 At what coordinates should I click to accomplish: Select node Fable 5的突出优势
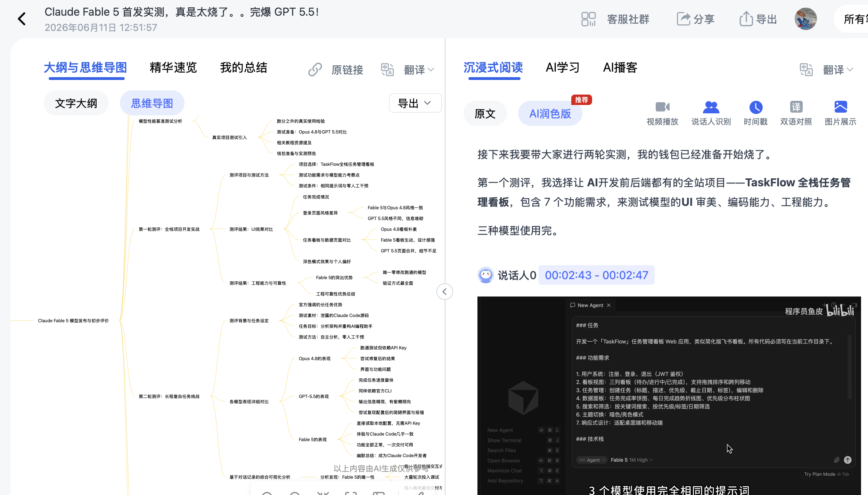click(334, 277)
